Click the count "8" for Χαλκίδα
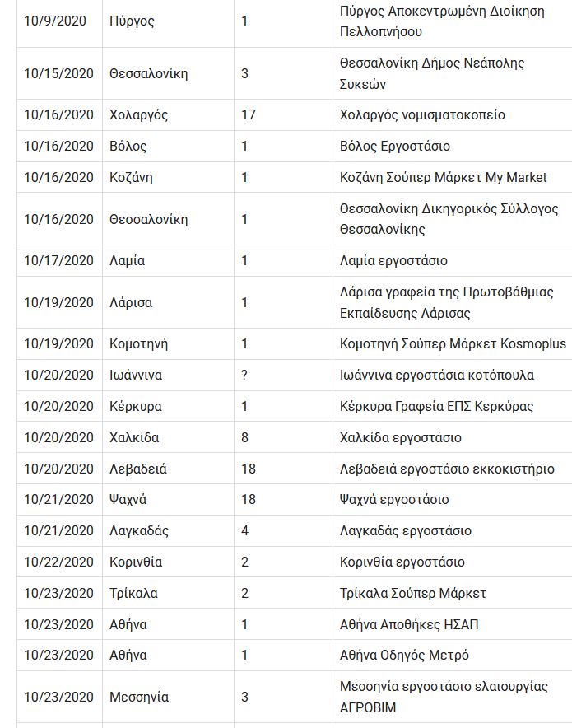Screen dimensions: 572x728 click(x=244, y=438)
